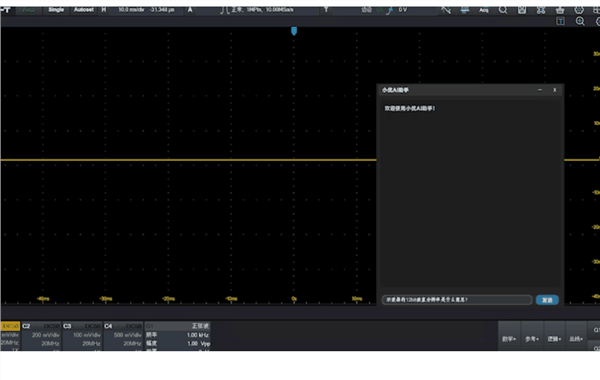The width and height of the screenshot is (600, 380).
Task: Open the edge trigger 0 V settings
Action: coord(385,10)
